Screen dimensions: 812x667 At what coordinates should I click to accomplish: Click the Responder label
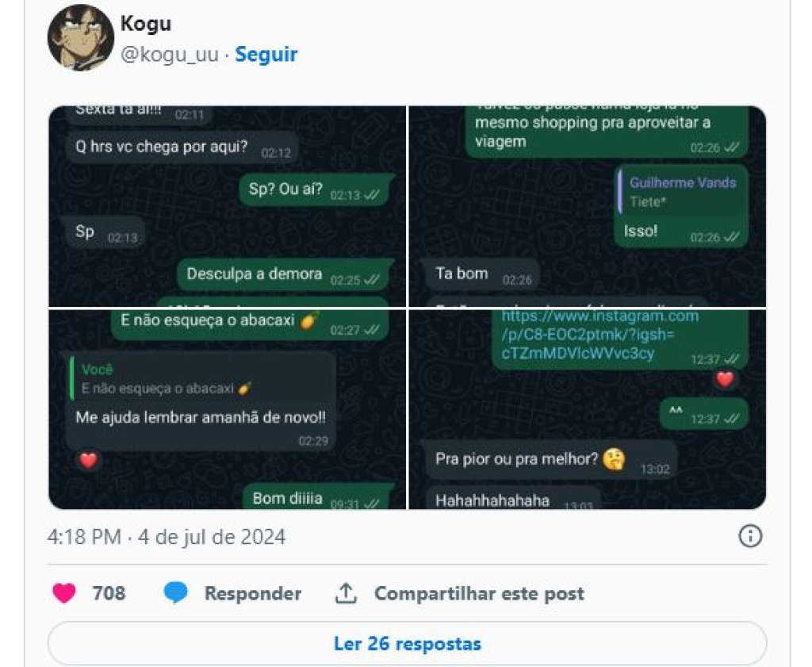coord(253,593)
